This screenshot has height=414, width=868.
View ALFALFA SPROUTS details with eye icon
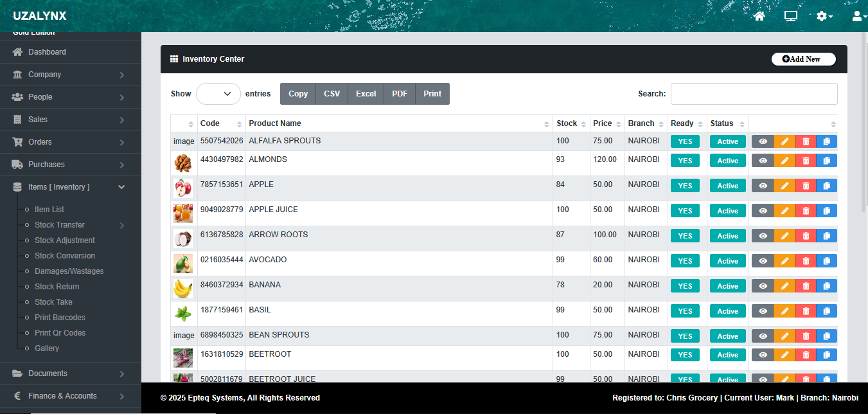click(x=763, y=142)
